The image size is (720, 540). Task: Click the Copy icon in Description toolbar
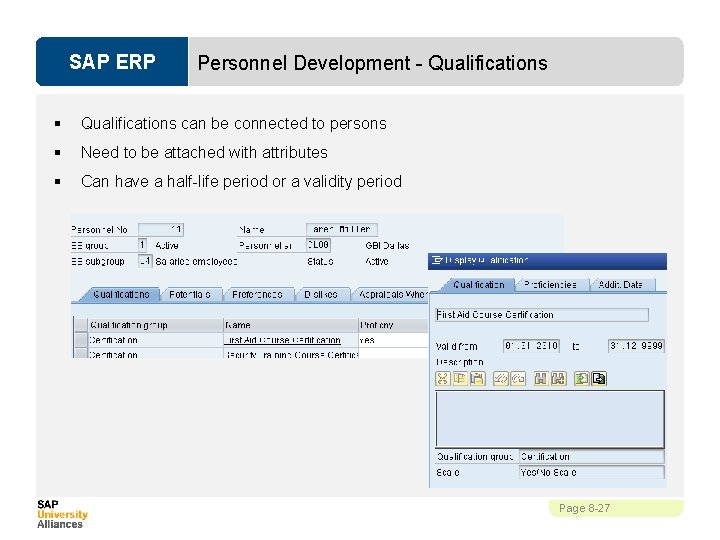tap(460, 379)
